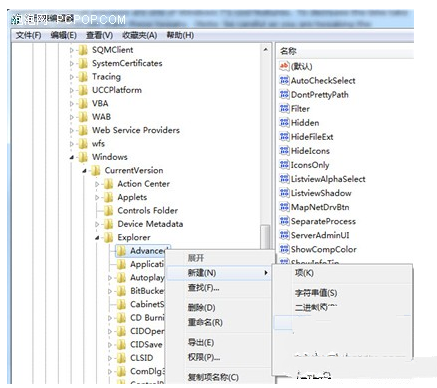Select the Web Service Providers key label
Viewport: 437px width, 388px height.
coord(136,130)
